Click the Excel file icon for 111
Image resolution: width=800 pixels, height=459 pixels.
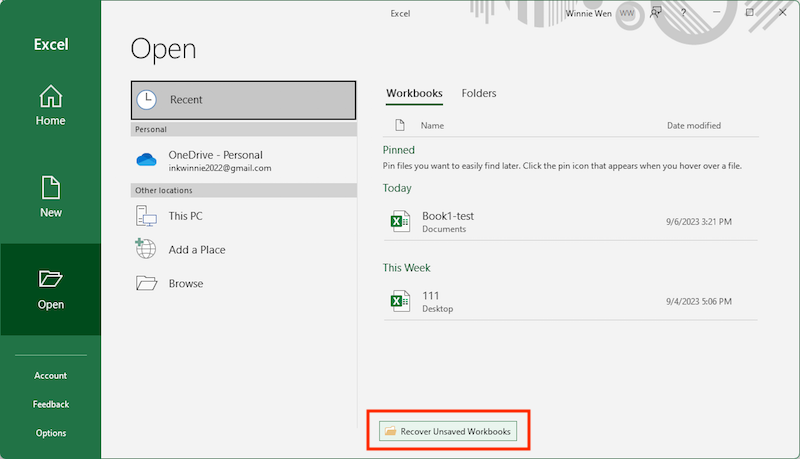400,301
